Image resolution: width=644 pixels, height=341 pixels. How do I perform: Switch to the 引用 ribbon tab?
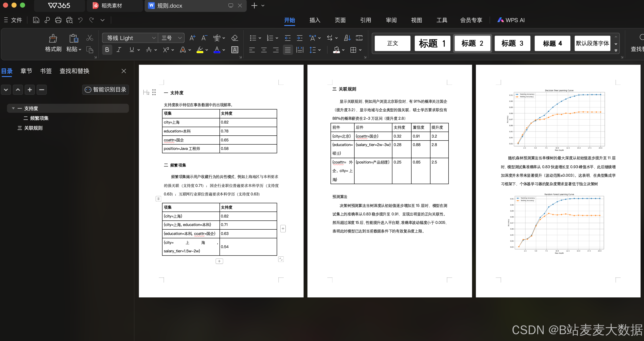pyautogui.click(x=366, y=20)
